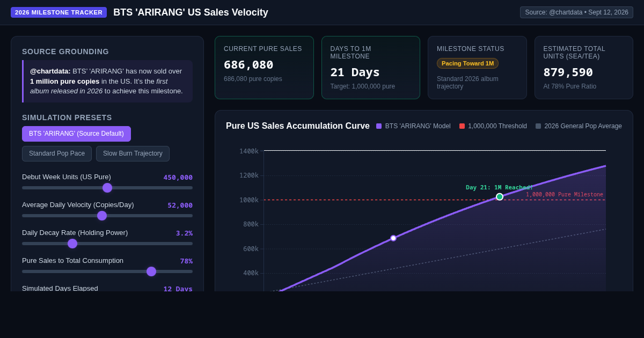Click the Source @chartdata date label

tap(576, 12)
